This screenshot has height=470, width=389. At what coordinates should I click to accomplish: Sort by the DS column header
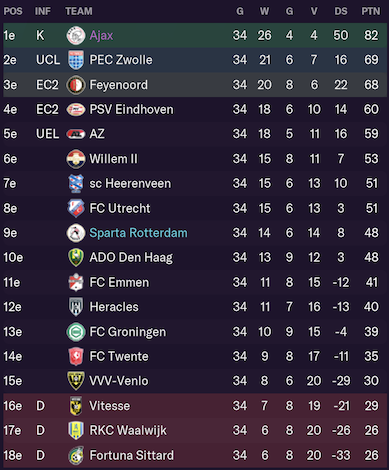click(341, 11)
